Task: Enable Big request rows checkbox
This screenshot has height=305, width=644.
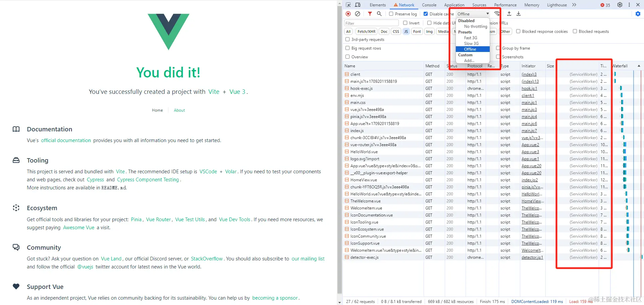Action: coord(347,48)
